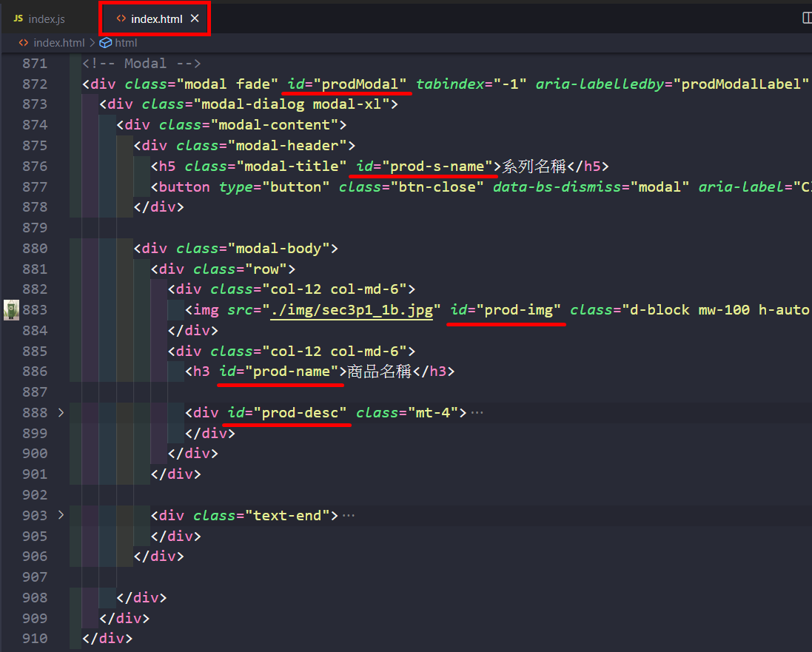Switch to the index.js tab

(46, 19)
